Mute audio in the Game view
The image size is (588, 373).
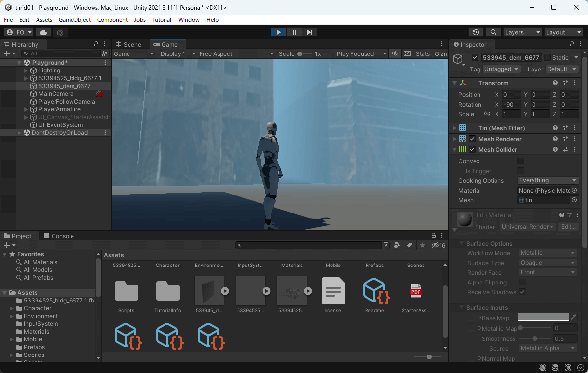(396, 53)
